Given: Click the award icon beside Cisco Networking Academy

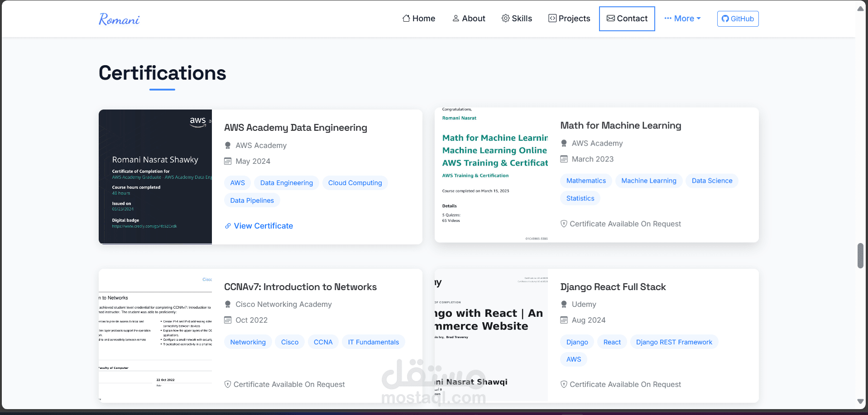Looking at the screenshot, I should (228, 304).
